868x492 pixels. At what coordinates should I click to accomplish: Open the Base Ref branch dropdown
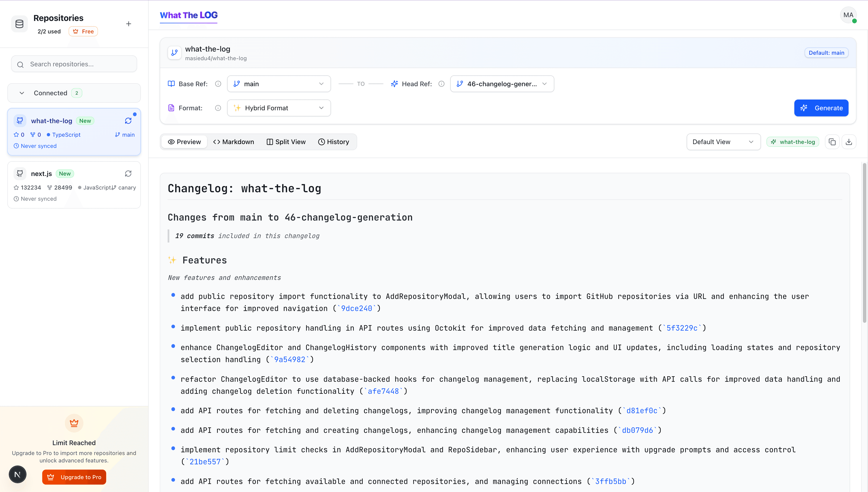click(x=279, y=83)
